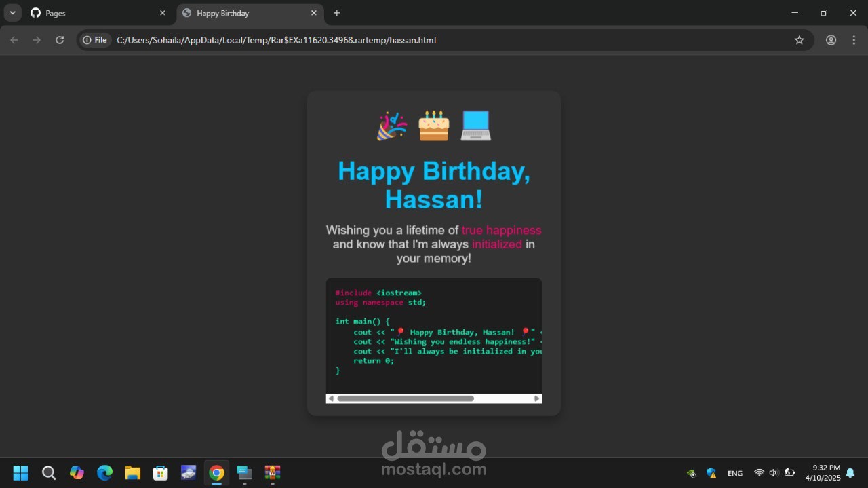Close the Pages tab
The height and width of the screenshot is (488, 868).
click(162, 13)
